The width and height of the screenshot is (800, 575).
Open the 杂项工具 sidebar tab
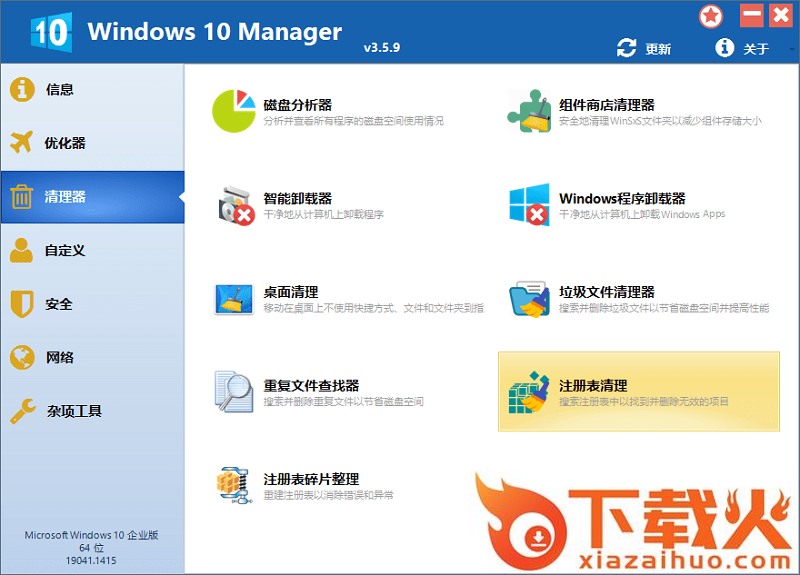(x=74, y=411)
